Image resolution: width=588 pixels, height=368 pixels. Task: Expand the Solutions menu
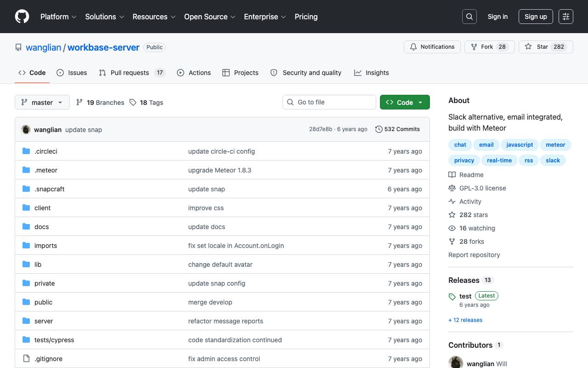point(105,17)
